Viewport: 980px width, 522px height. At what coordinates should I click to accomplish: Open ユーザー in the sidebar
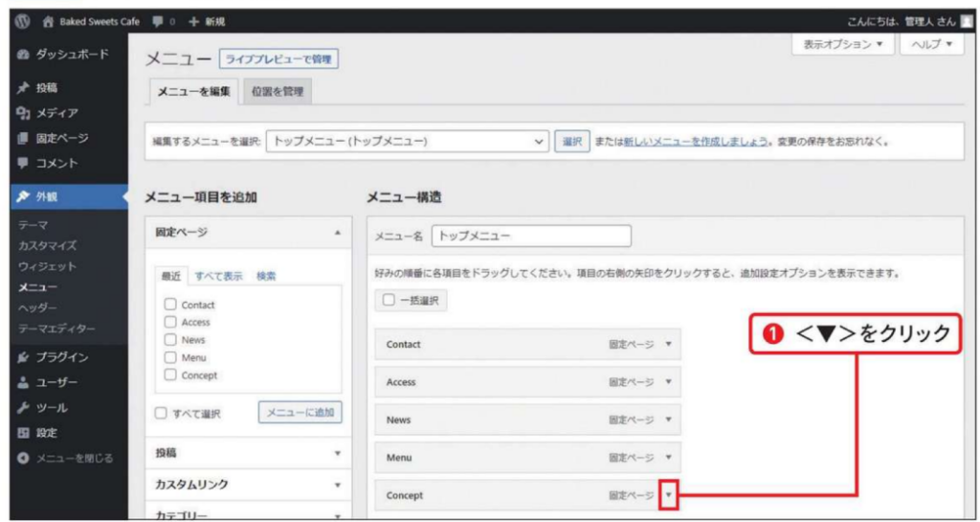coord(56,382)
